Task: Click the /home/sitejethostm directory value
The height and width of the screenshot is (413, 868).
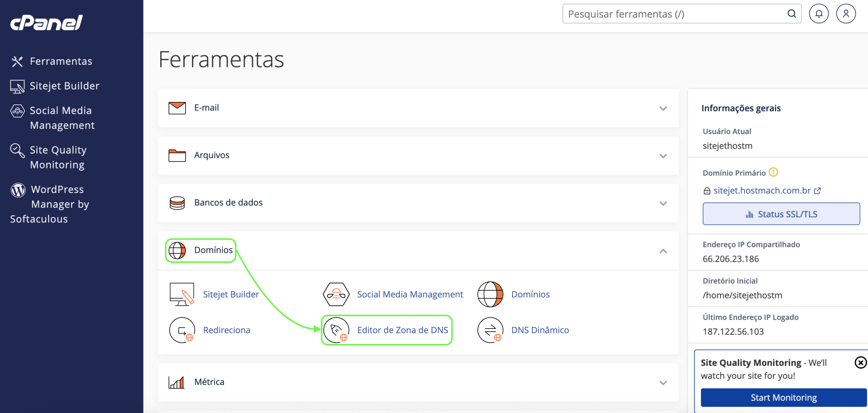Action: [x=743, y=295]
